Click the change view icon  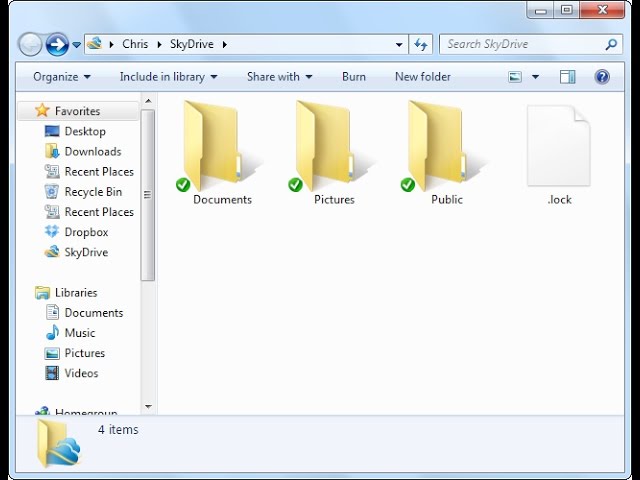click(x=515, y=77)
